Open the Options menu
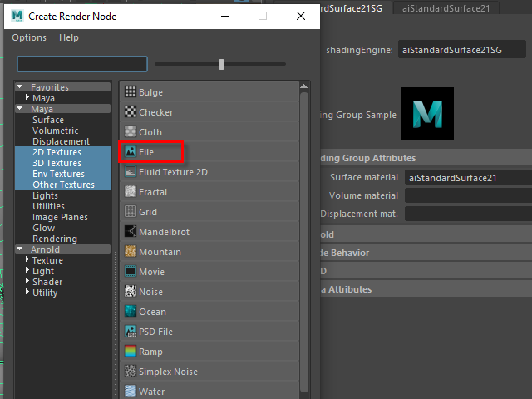 (x=29, y=37)
